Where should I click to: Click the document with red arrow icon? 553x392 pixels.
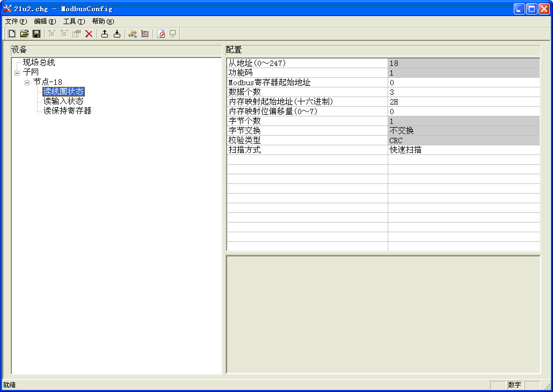coord(161,34)
